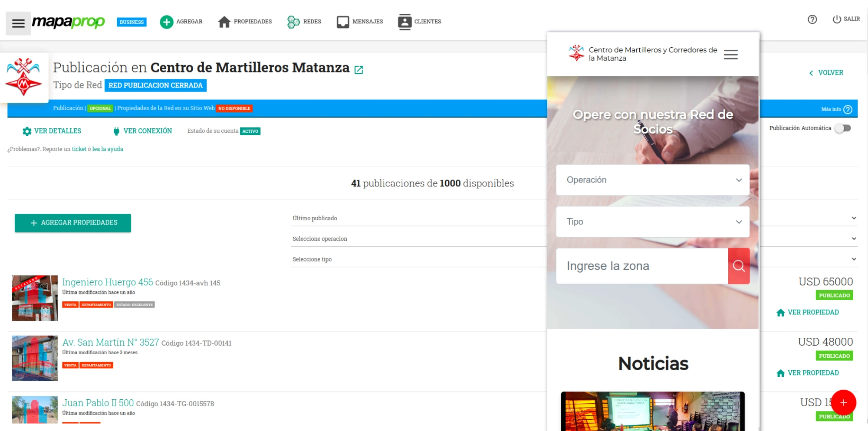Image resolution: width=868 pixels, height=431 pixels.
Task: Click DEPARTAMENTO tag on Ingeniero Huergo listing
Action: (96, 305)
